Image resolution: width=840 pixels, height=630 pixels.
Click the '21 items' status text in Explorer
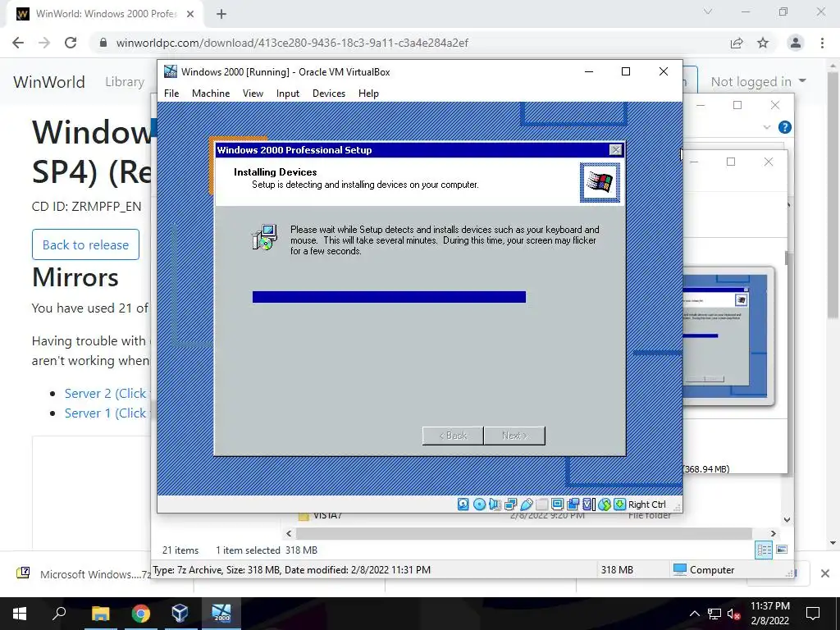pyautogui.click(x=180, y=550)
